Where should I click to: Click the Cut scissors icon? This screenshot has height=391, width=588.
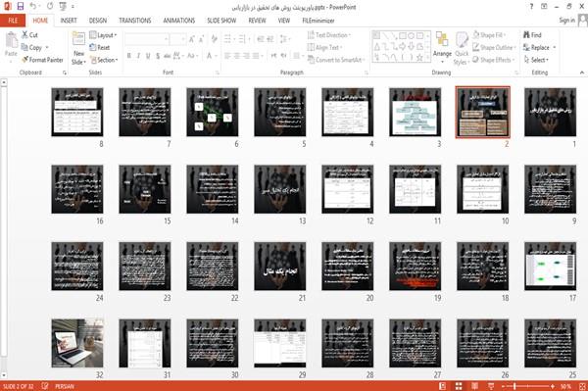click(x=24, y=35)
